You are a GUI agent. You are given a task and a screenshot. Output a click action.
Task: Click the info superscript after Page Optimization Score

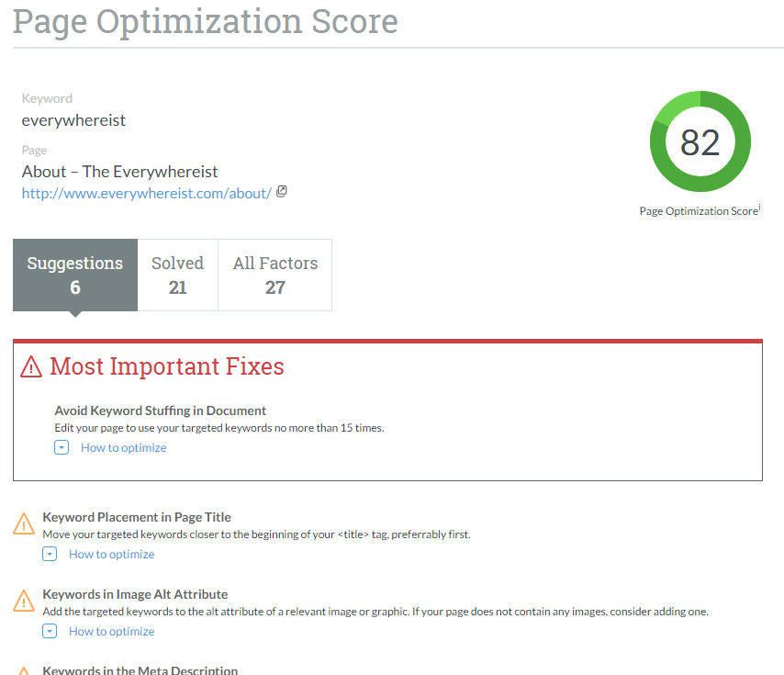(759, 207)
